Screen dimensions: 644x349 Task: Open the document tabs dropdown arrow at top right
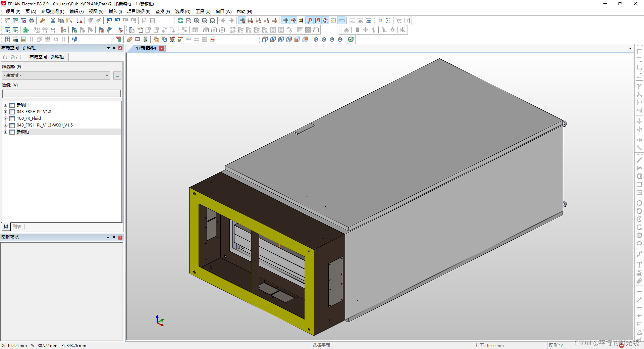(x=630, y=48)
